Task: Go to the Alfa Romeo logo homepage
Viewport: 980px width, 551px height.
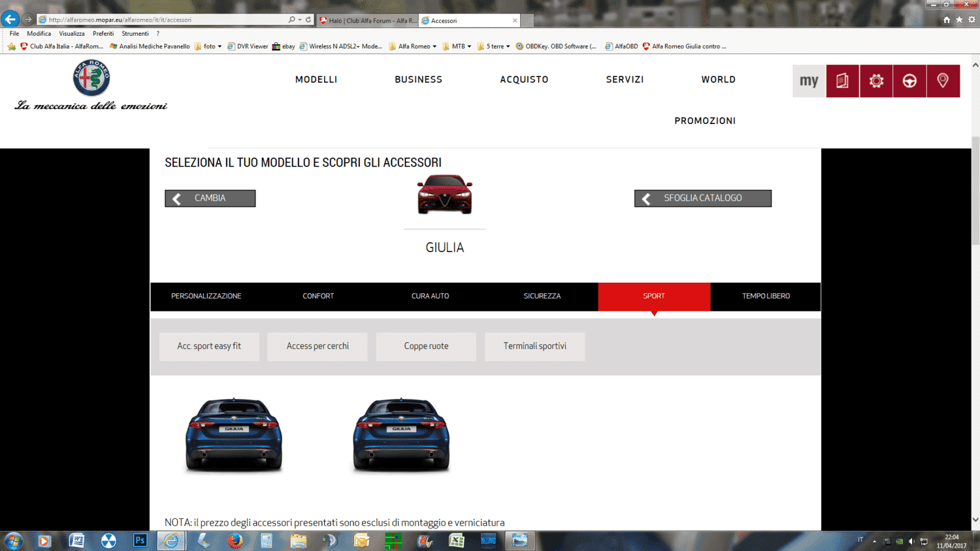Action: click(91, 78)
